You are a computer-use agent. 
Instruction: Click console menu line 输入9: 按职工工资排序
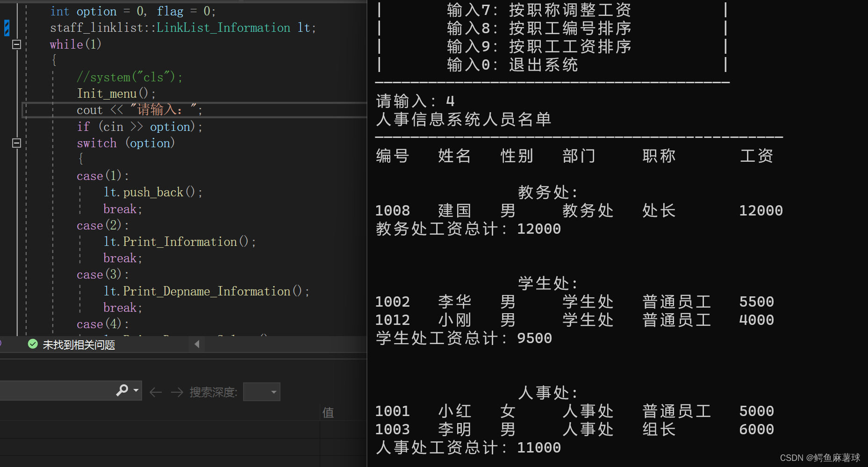click(539, 46)
